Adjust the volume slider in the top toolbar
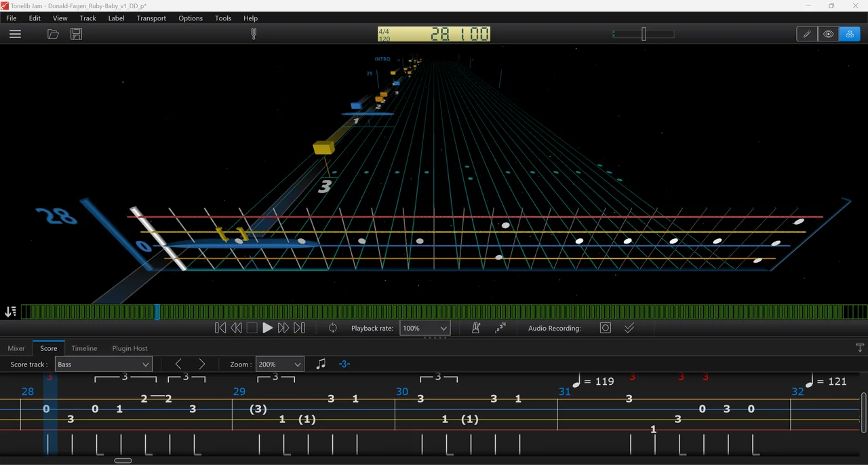868x465 pixels. click(644, 34)
